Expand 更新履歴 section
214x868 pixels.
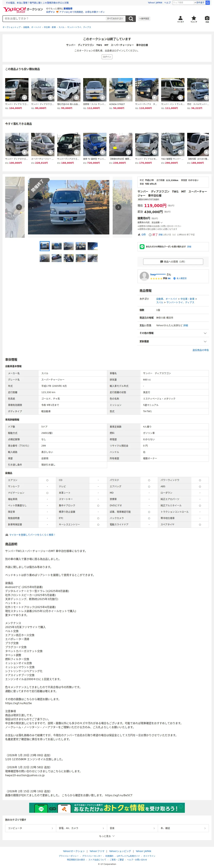[x=173, y=341]
